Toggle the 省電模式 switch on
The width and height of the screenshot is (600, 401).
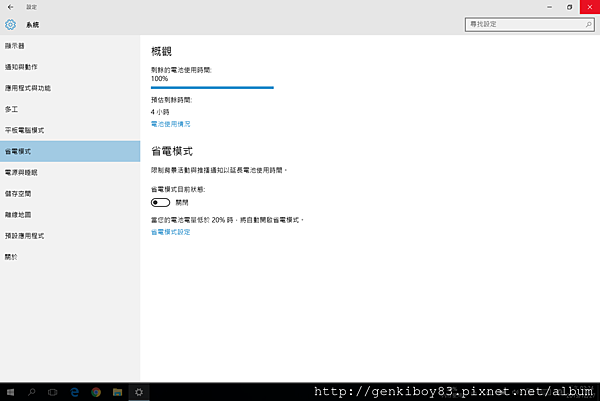coord(160,202)
